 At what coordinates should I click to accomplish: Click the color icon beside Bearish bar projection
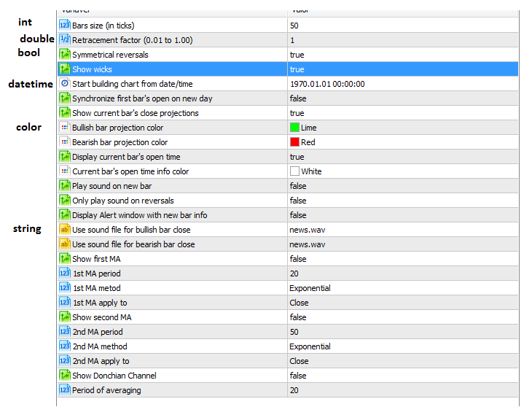point(64,142)
